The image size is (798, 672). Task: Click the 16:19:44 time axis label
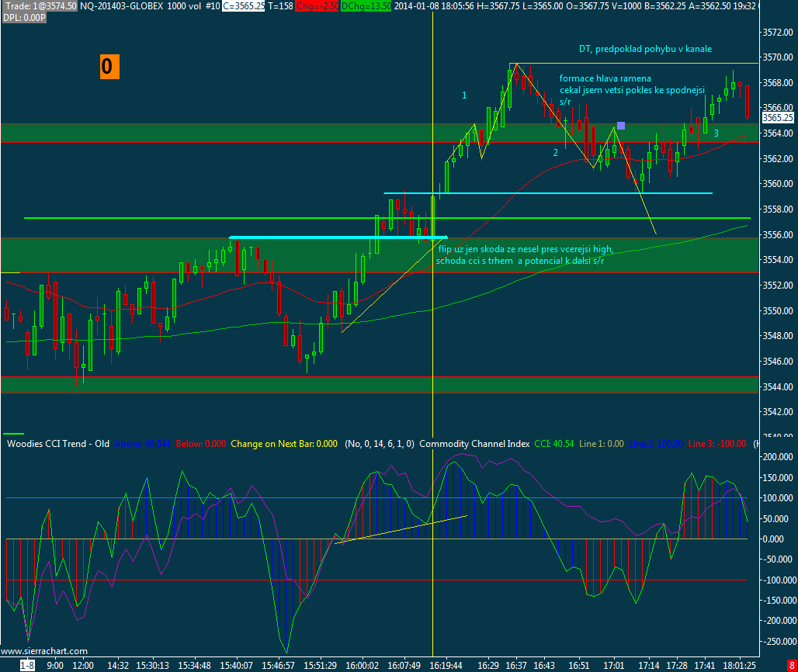tap(446, 665)
